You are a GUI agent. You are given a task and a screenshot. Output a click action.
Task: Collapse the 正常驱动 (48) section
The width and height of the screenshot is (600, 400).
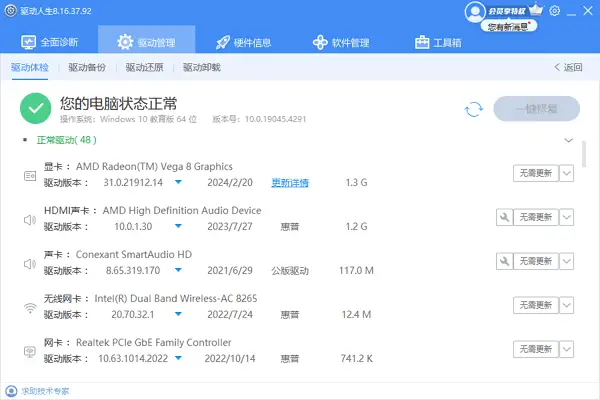pos(568,141)
